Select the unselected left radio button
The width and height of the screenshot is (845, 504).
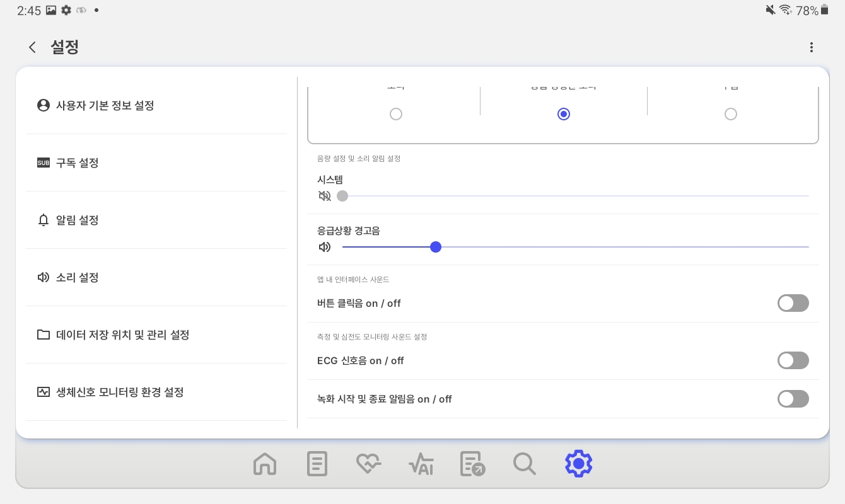tap(396, 114)
